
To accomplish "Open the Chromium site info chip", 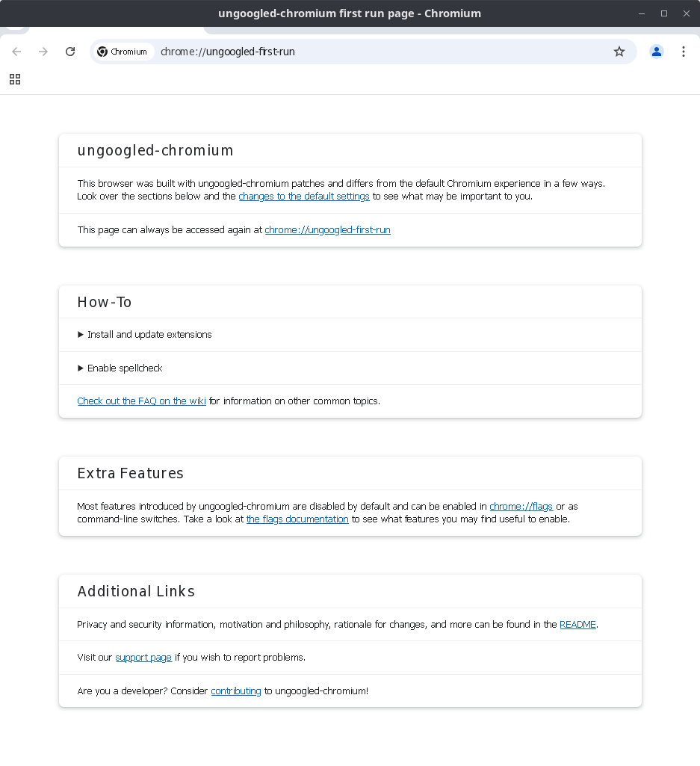I will tap(123, 52).
